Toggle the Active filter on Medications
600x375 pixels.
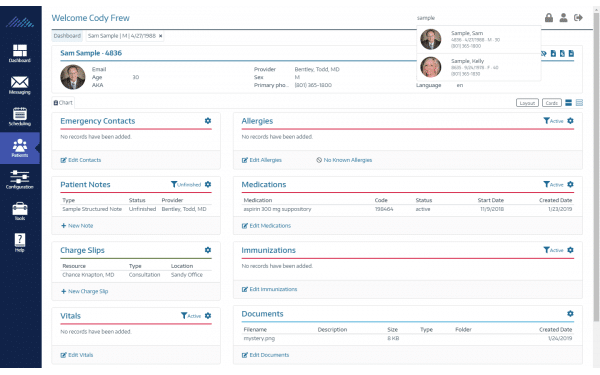pos(553,184)
